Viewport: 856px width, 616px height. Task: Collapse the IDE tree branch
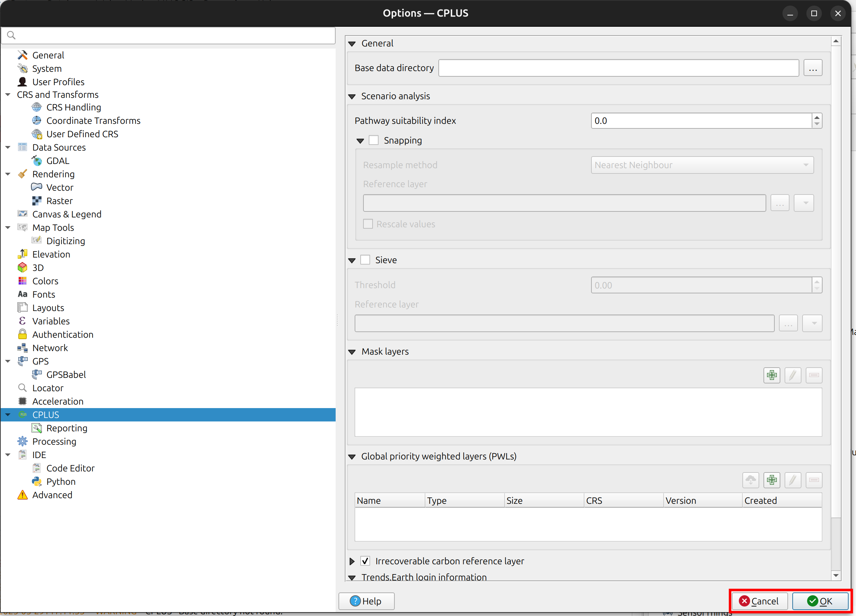point(8,455)
